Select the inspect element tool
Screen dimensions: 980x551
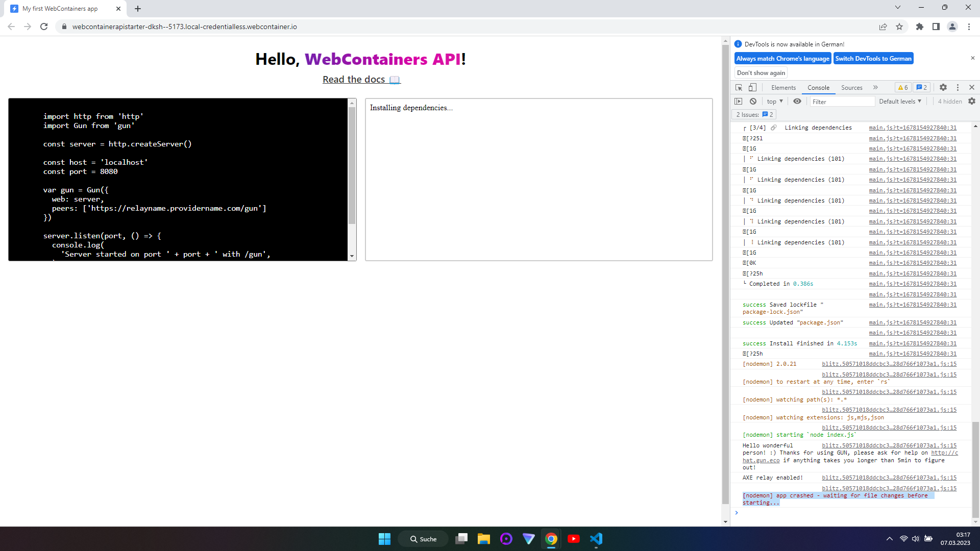739,87
